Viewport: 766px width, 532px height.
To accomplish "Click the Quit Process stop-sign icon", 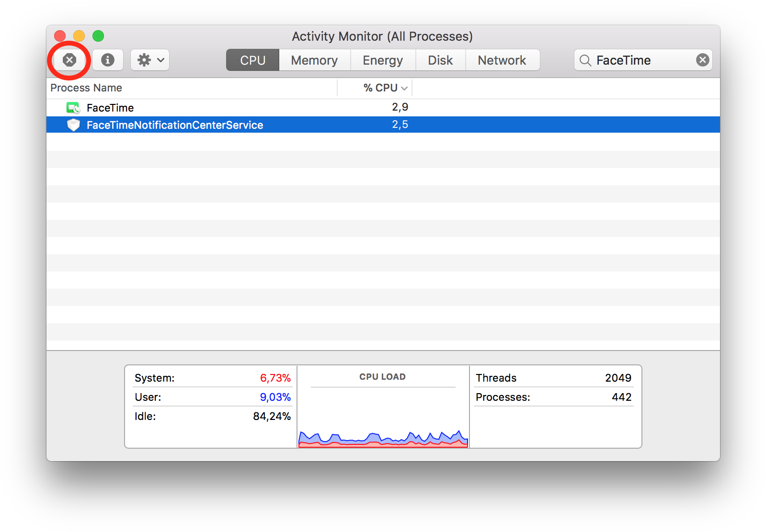I will 69,60.
